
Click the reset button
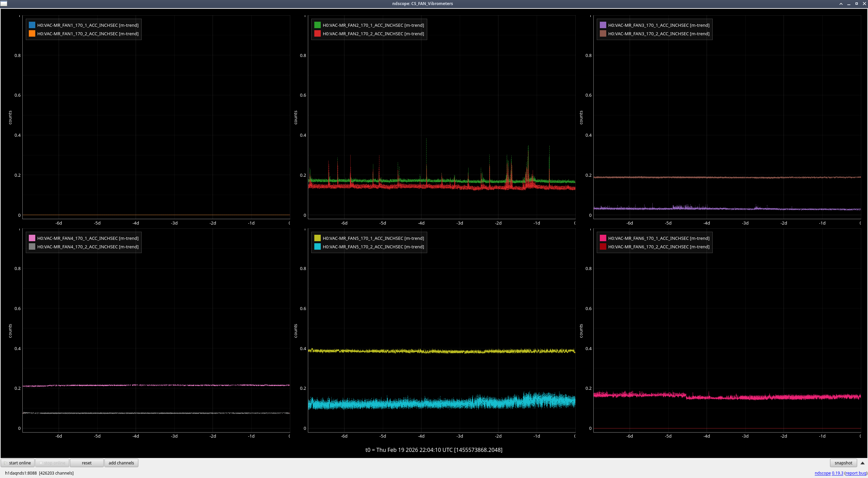(x=86, y=463)
